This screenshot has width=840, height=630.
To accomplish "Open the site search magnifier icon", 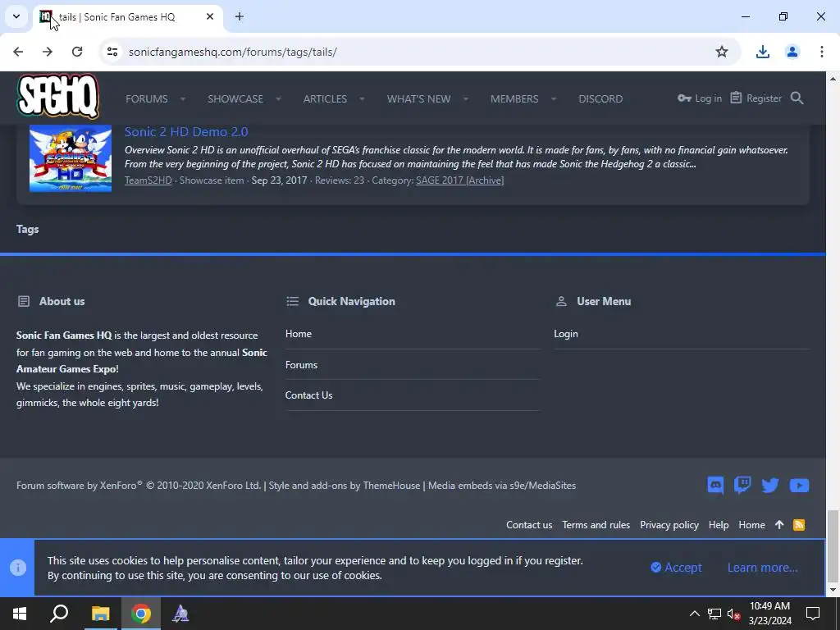I will pyautogui.click(x=797, y=98).
